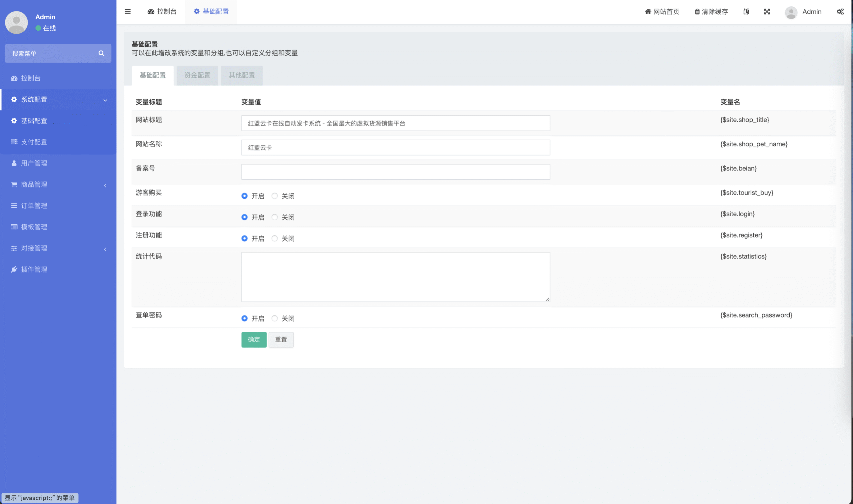Click the language switch icon in header
The width and height of the screenshot is (853, 504).
(746, 12)
